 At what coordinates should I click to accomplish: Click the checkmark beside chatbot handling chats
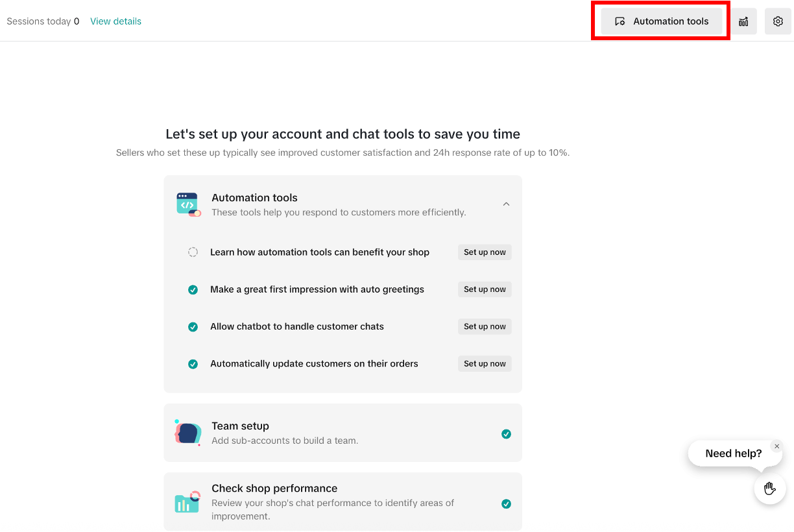pyautogui.click(x=193, y=327)
